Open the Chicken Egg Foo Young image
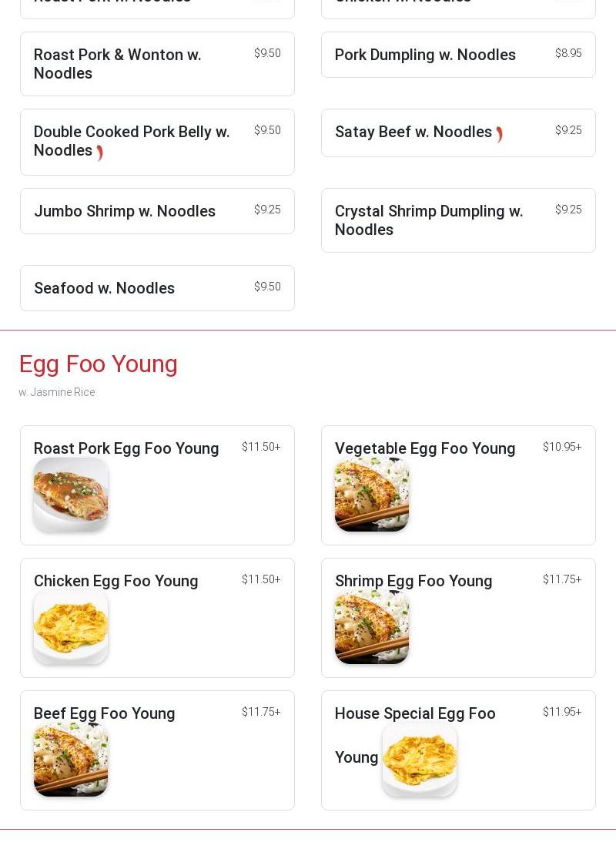616x849 pixels. coord(71,627)
